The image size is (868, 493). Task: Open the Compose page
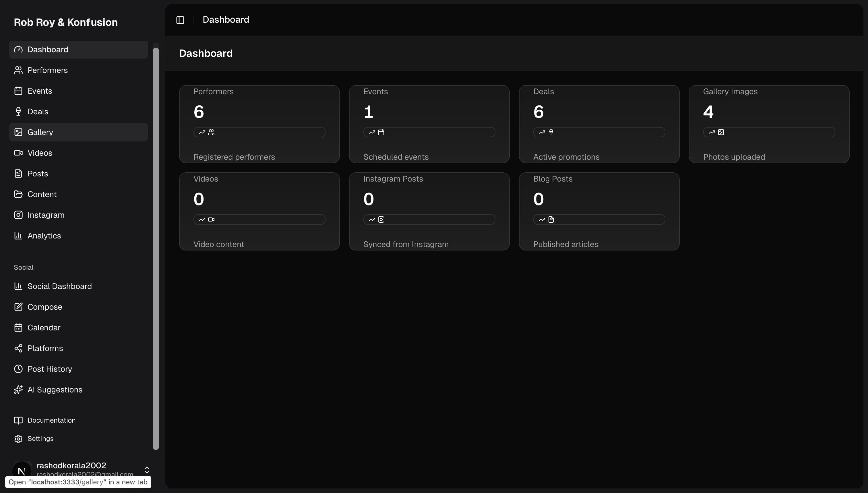pyautogui.click(x=45, y=307)
